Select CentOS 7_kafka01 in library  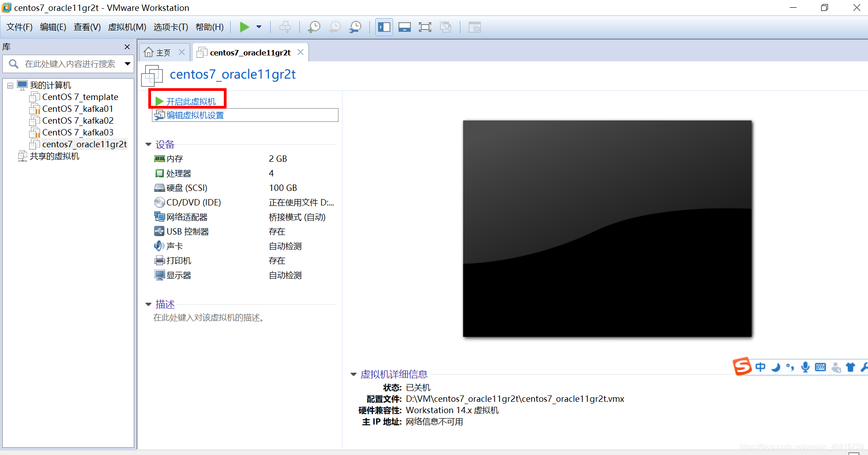pos(78,109)
